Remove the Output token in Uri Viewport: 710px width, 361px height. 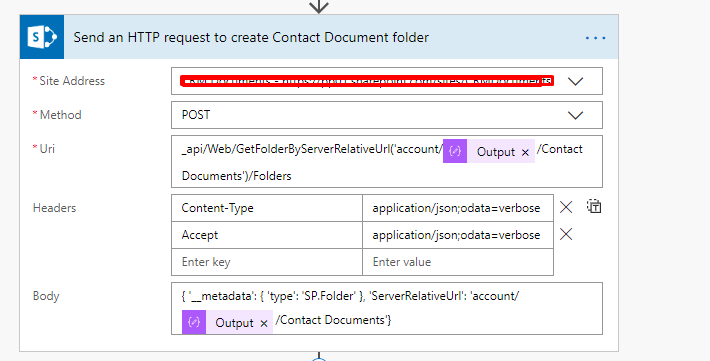[x=525, y=153]
